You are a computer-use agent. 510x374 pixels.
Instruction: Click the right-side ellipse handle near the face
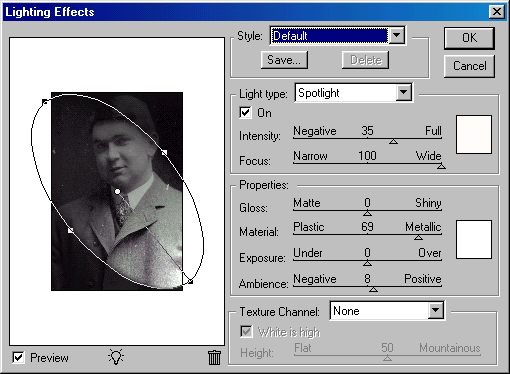(164, 153)
